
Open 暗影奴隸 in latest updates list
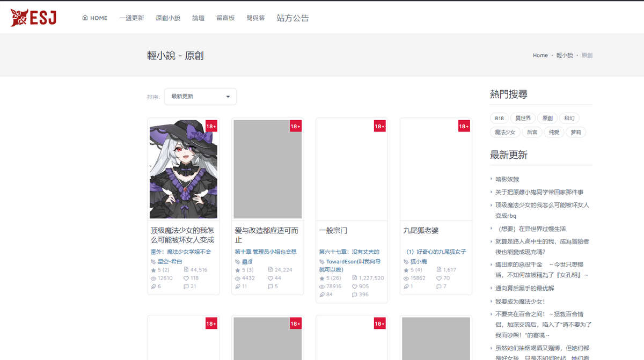click(507, 179)
